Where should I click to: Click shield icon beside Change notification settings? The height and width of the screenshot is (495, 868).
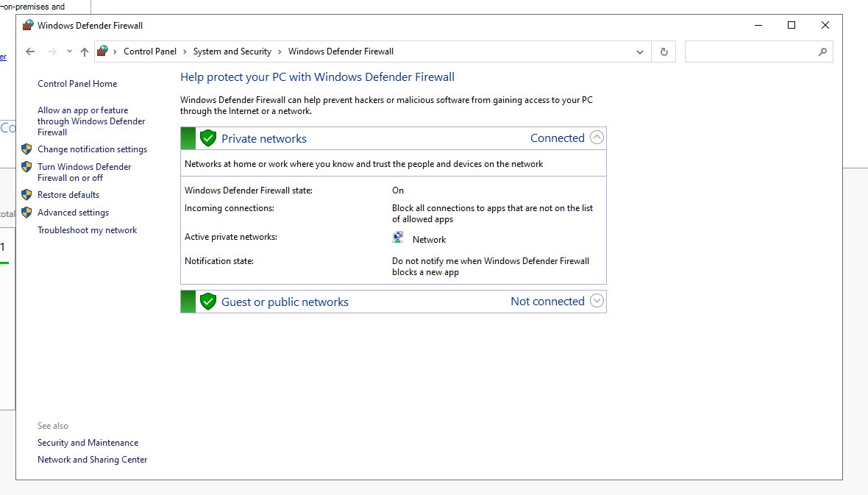[26, 149]
